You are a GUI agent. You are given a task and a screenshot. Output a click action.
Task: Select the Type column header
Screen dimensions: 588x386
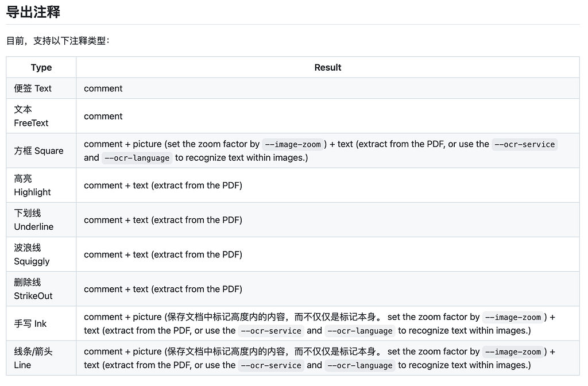coord(41,67)
